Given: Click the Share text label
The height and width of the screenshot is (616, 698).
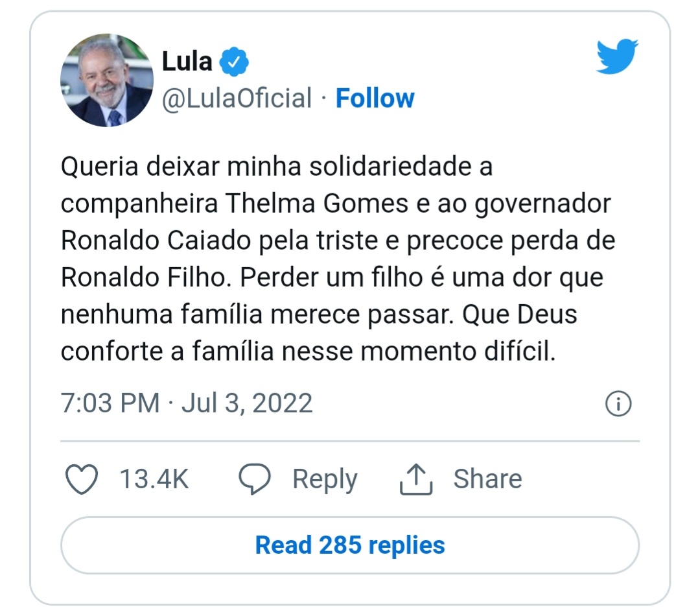Looking at the screenshot, I should 488,479.
